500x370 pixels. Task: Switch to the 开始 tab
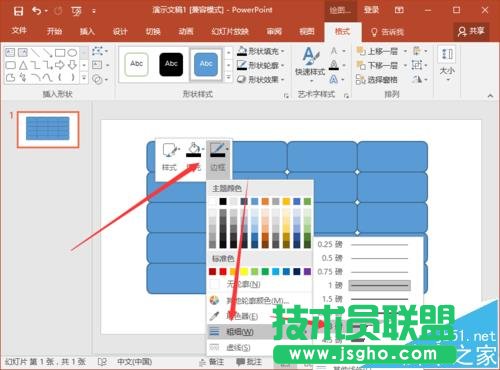[54, 32]
